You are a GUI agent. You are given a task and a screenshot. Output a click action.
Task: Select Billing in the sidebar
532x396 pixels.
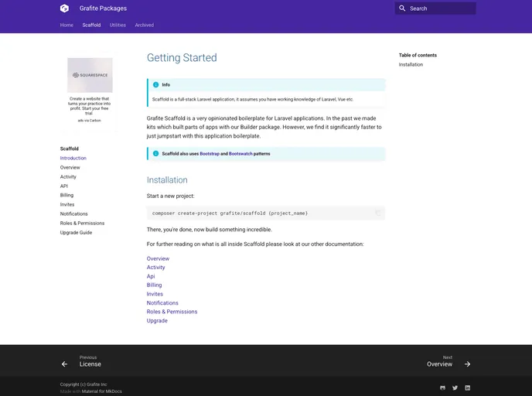(66, 195)
